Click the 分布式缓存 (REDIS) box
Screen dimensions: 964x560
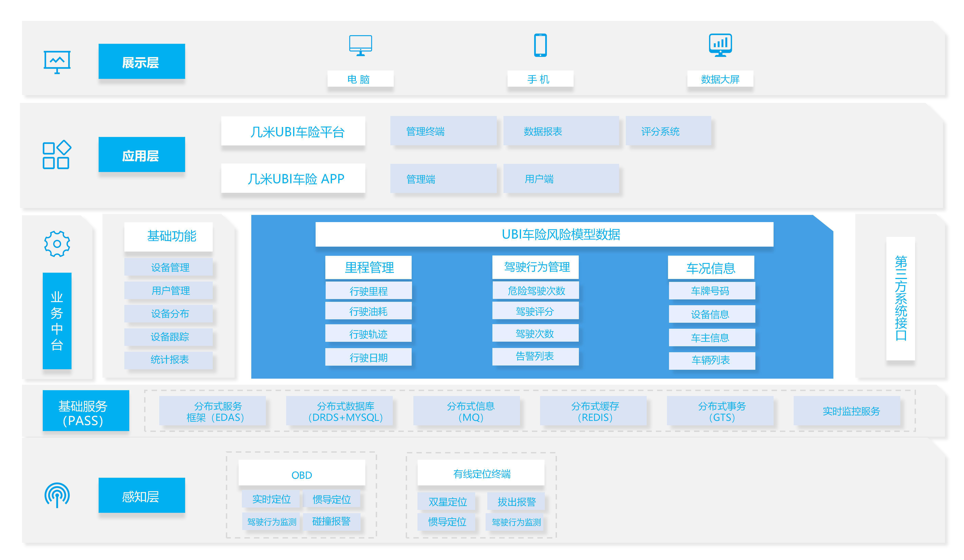coord(593,411)
